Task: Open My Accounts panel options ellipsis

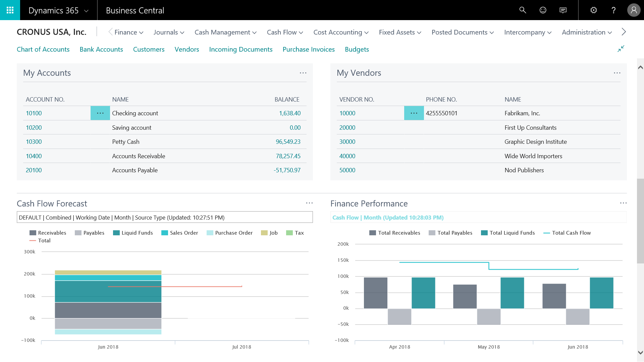Action: coord(303,73)
